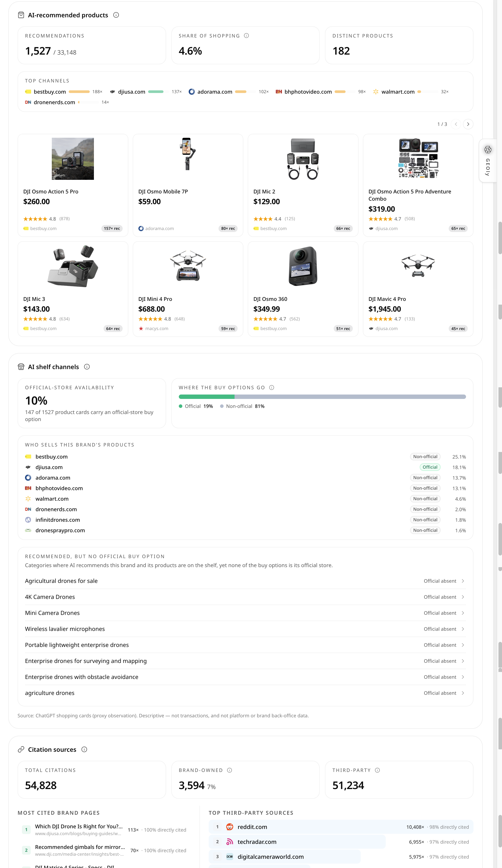Open the DJI Mavic 4 Pro product image
The width and height of the screenshot is (502, 868).
click(418, 266)
